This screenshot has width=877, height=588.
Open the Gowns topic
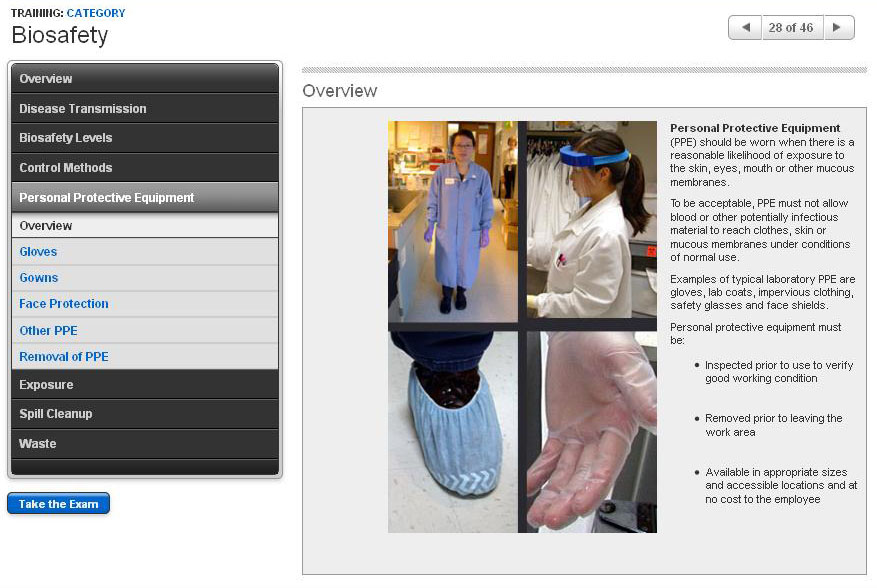[x=39, y=278]
